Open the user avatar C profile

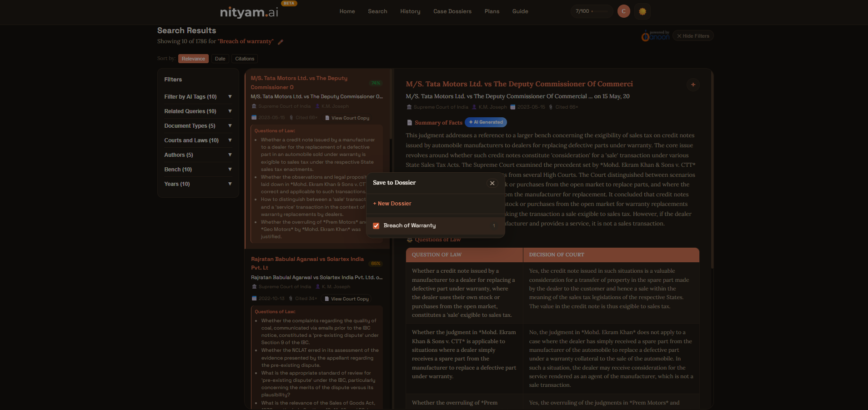(623, 11)
